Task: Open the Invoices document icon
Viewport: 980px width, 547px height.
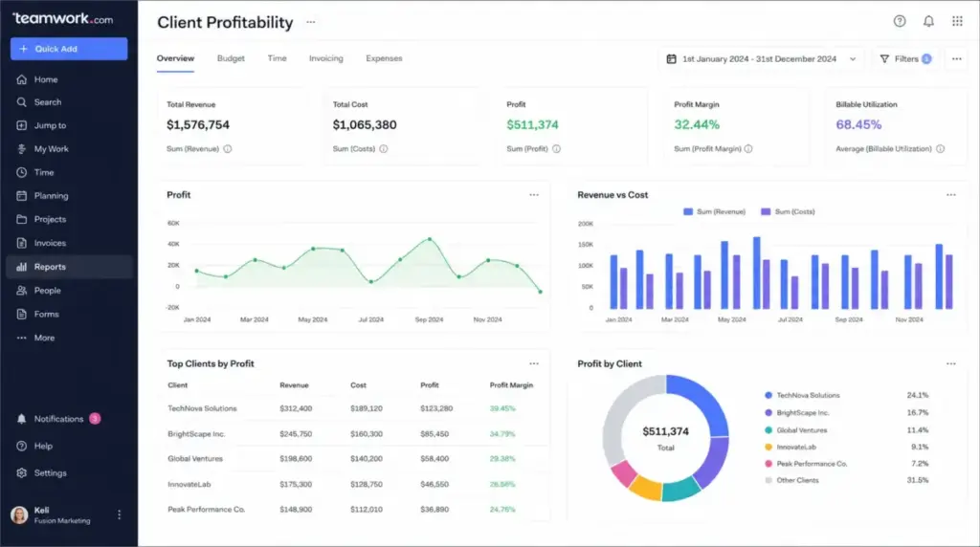Action: [x=22, y=243]
